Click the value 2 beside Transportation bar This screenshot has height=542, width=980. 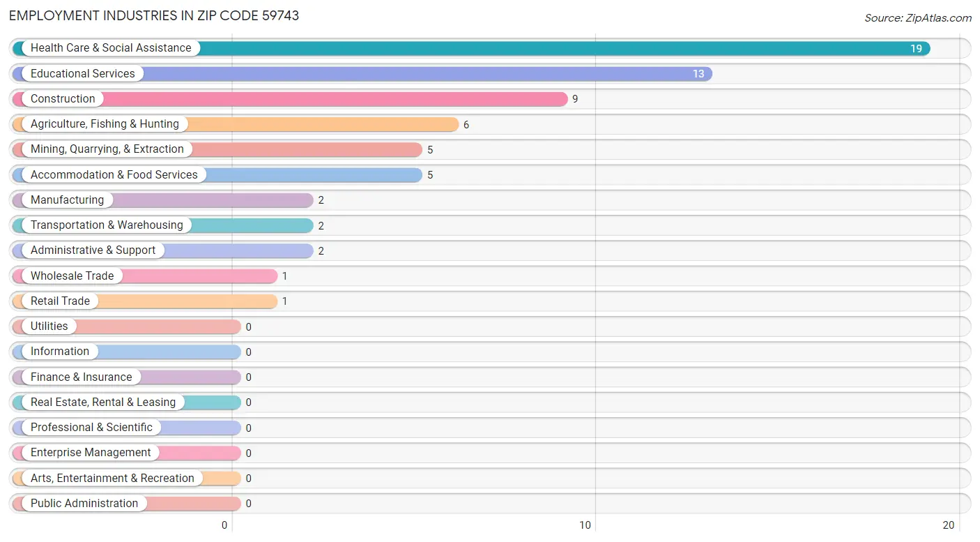321,226
